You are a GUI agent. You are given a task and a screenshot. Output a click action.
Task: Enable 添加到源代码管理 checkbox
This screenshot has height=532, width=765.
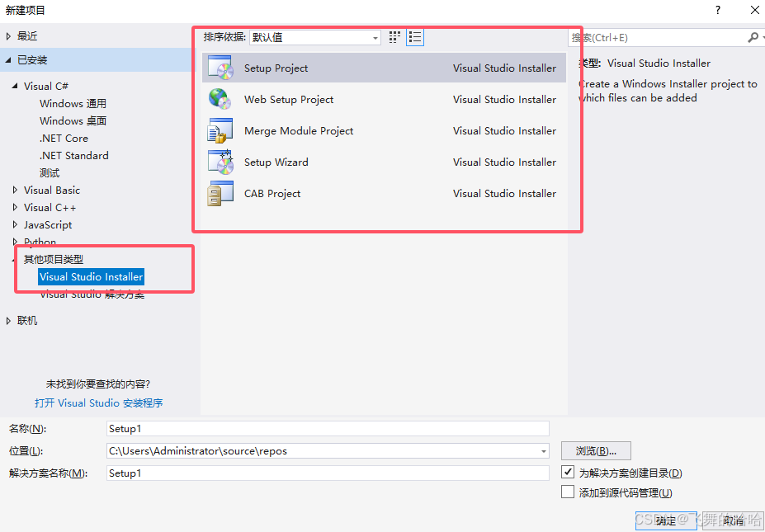coord(568,492)
